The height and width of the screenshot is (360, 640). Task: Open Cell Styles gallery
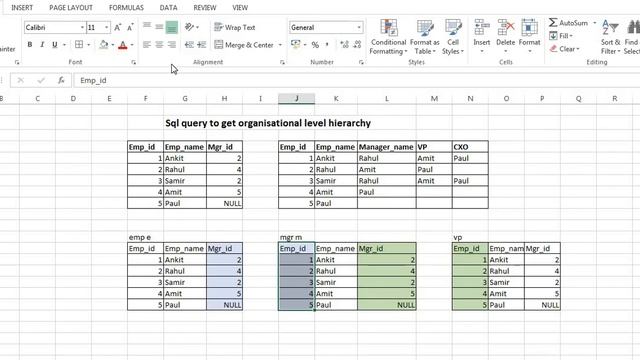coord(453,37)
